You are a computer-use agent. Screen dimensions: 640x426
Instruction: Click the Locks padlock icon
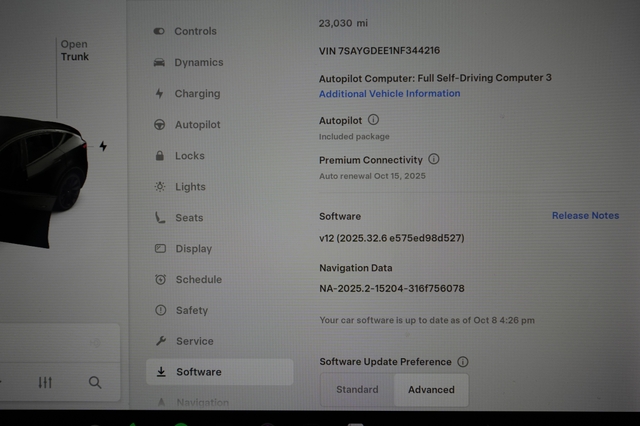pos(160,155)
